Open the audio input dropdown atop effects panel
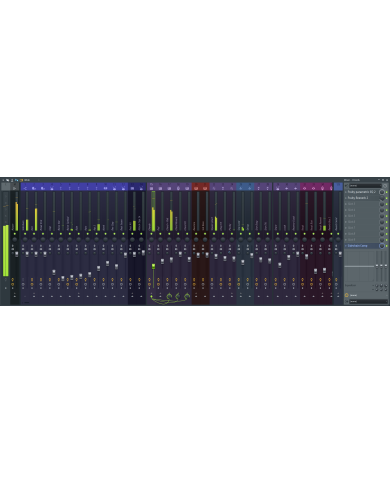 click(365, 186)
